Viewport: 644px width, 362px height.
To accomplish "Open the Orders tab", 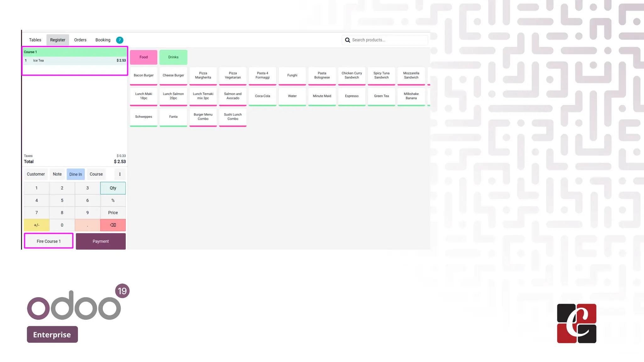I will 80,40.
